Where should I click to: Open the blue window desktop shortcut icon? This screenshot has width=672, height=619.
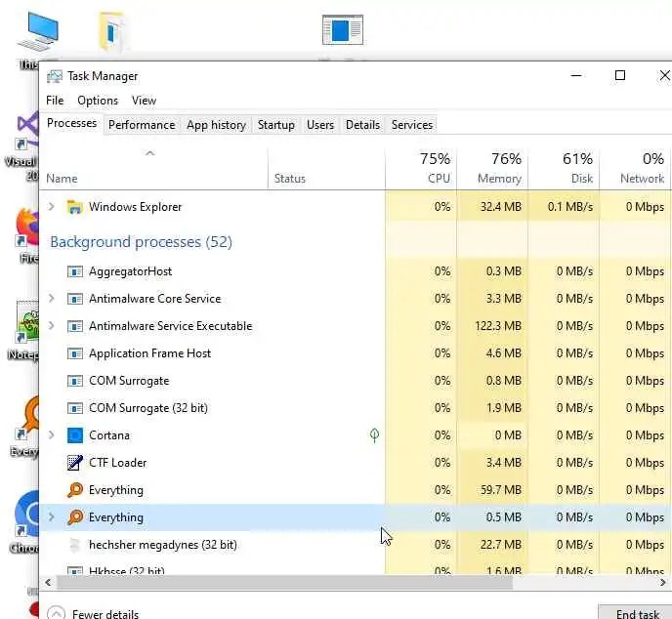pos(343,30)
